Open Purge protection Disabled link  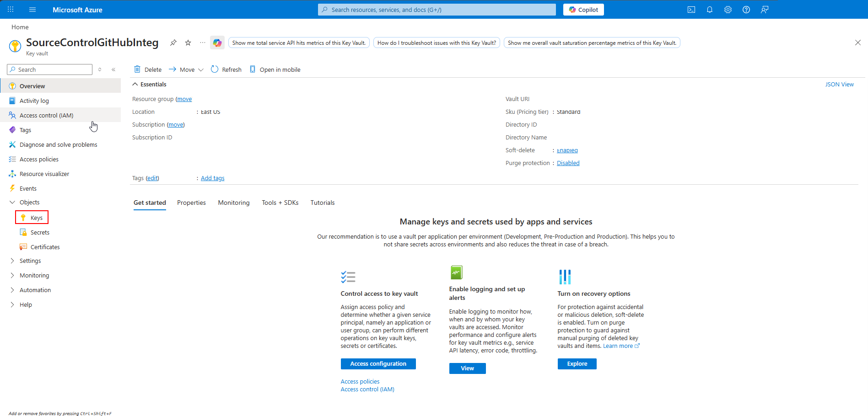tap(568, 163)
